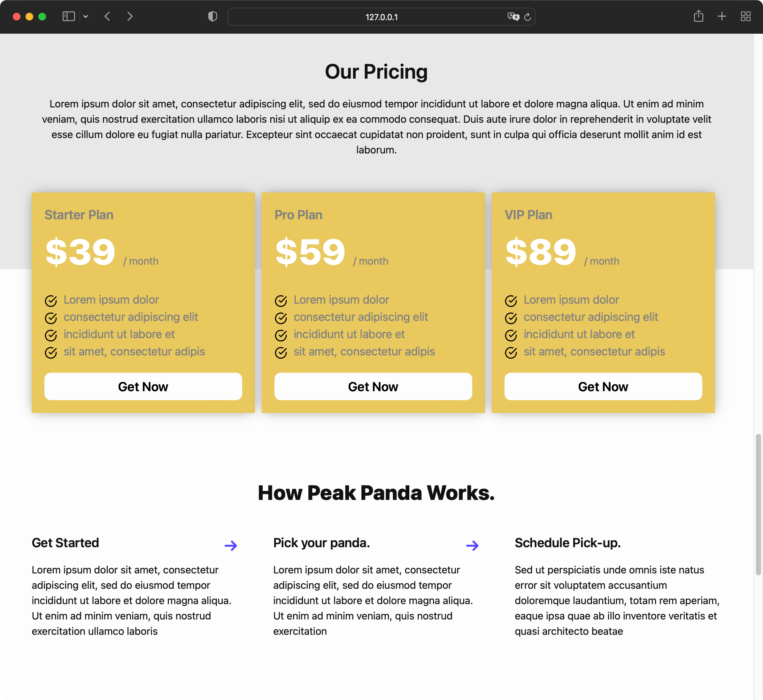Click the checkmark beside VIP Plan's last feature
763x700 pixels.
pyautogui.click(x=511, y=353)
